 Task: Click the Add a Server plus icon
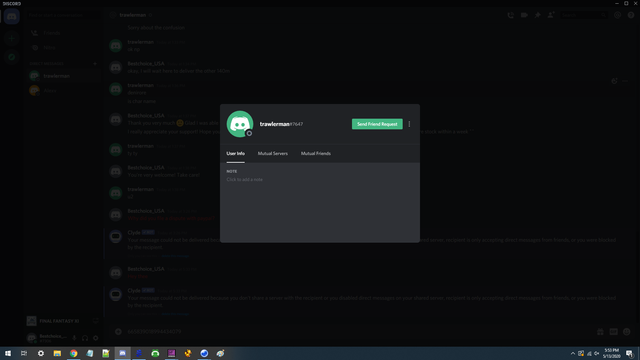pyautogui.click(x=11, y=38)
